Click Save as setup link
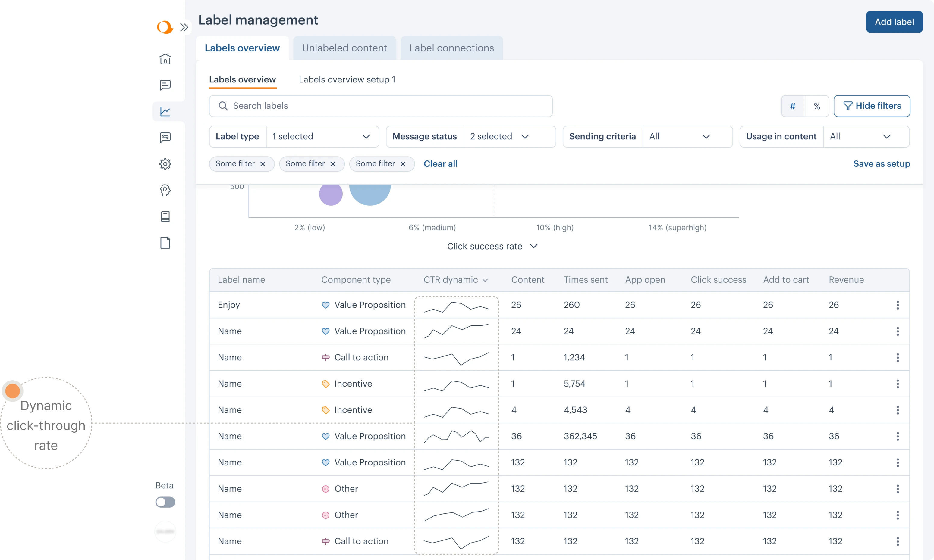934x560 pixels. click(882, 163)
